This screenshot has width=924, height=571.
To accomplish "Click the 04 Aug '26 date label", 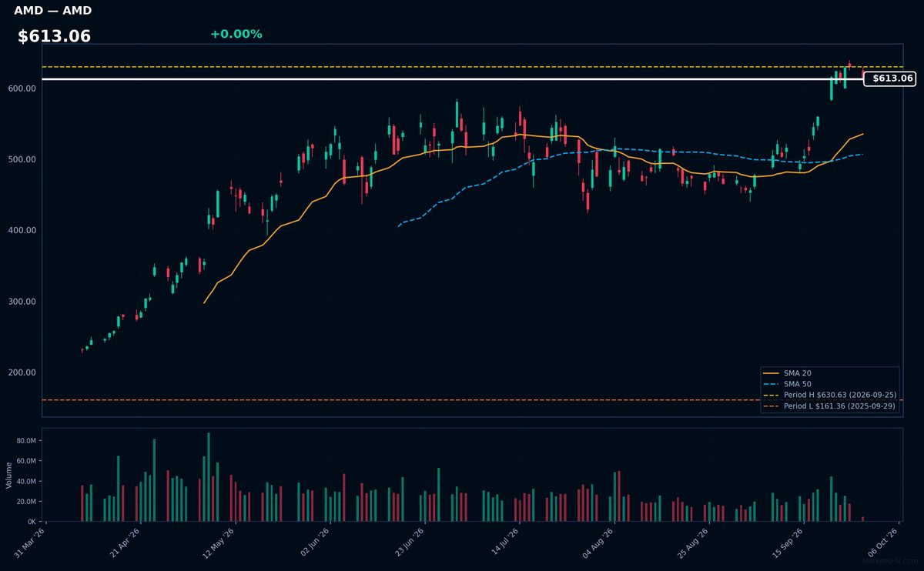I will 600,542.
